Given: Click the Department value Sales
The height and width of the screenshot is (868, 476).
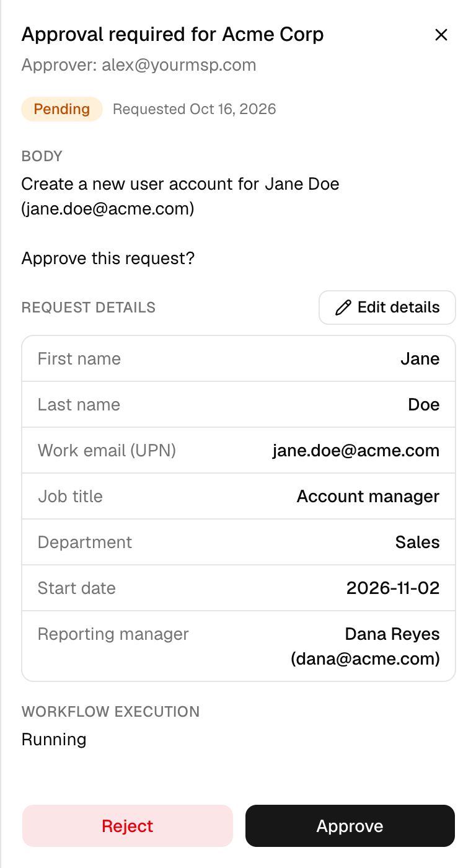Looking at the screenshot, I should pyautogui.click(x=418, y=542).
